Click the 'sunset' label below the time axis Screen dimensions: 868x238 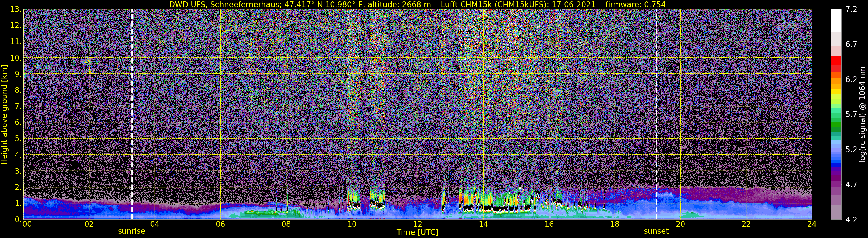pos(656,231)
